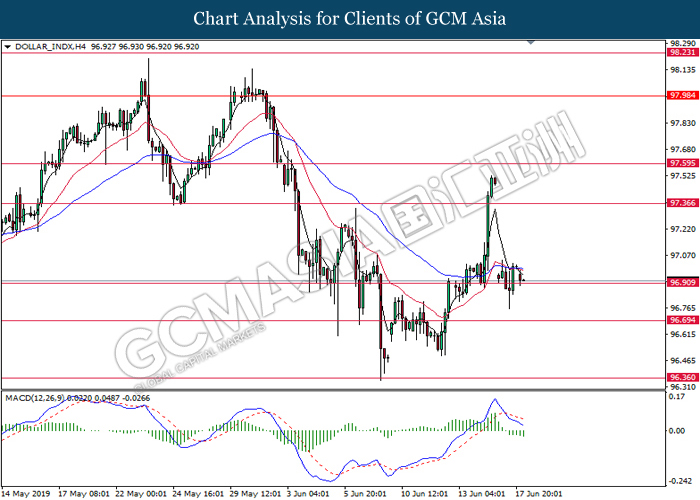Click the 96.465 price scale value

pos(683,361)
